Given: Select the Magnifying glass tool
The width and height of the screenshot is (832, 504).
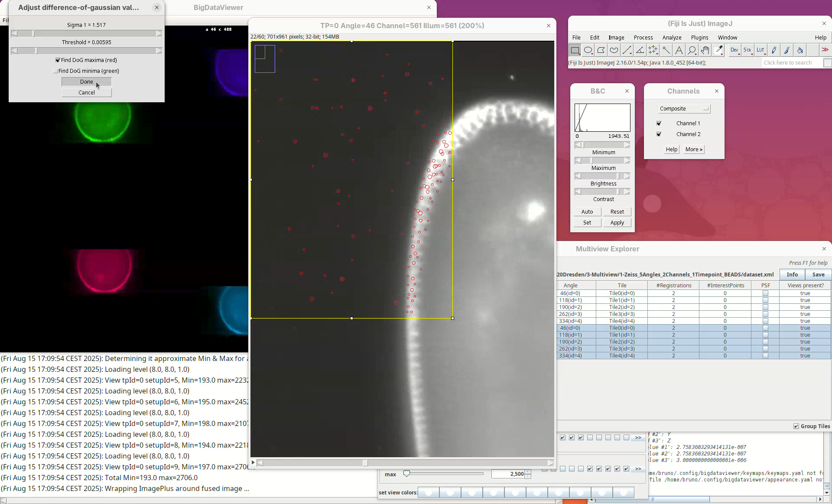Looking at the screenshot, I should pyautogui.click(x=692, y=50).
